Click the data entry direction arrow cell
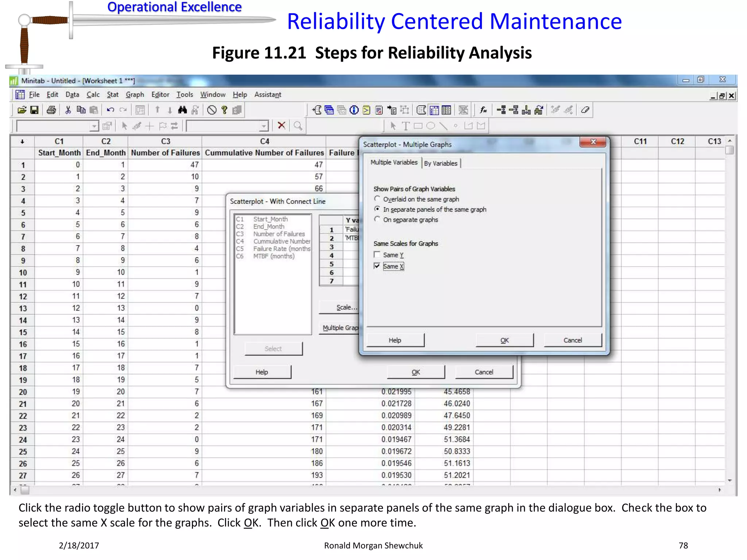 pos(22,141)
